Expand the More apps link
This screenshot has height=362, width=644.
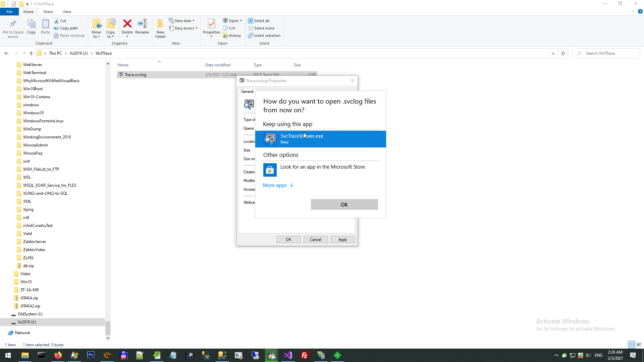click(278, 185)
